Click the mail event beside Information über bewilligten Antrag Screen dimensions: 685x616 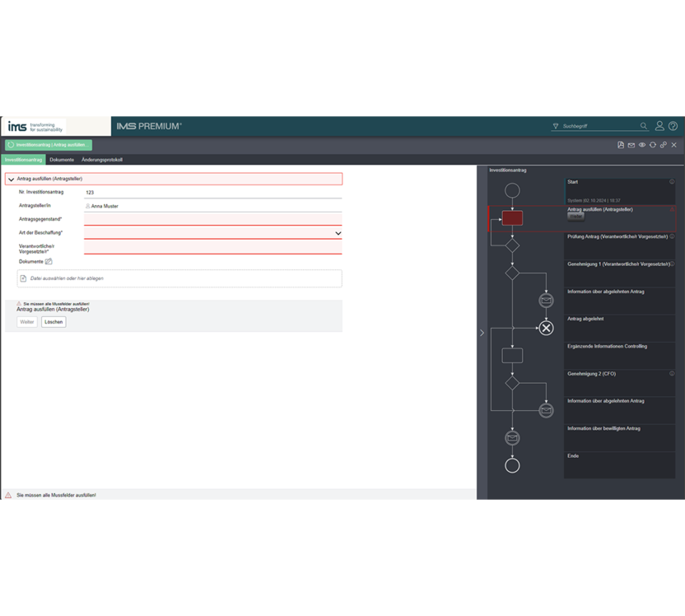click(x=512, y=438)
